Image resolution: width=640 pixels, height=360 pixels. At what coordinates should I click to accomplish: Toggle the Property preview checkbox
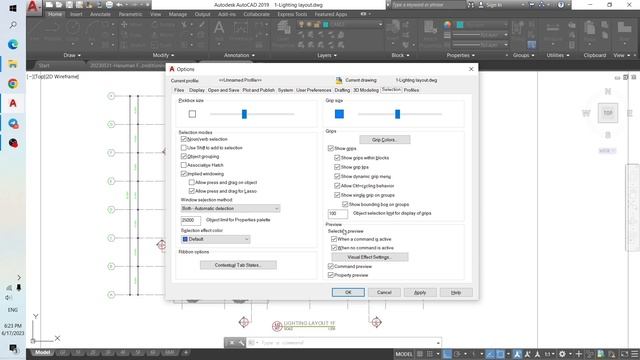[331, 275]
